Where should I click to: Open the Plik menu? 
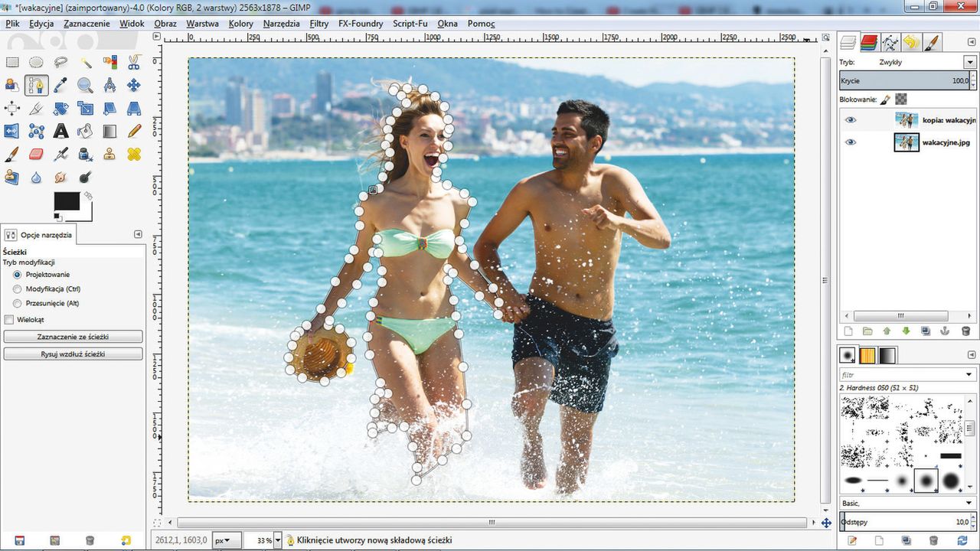12,24
